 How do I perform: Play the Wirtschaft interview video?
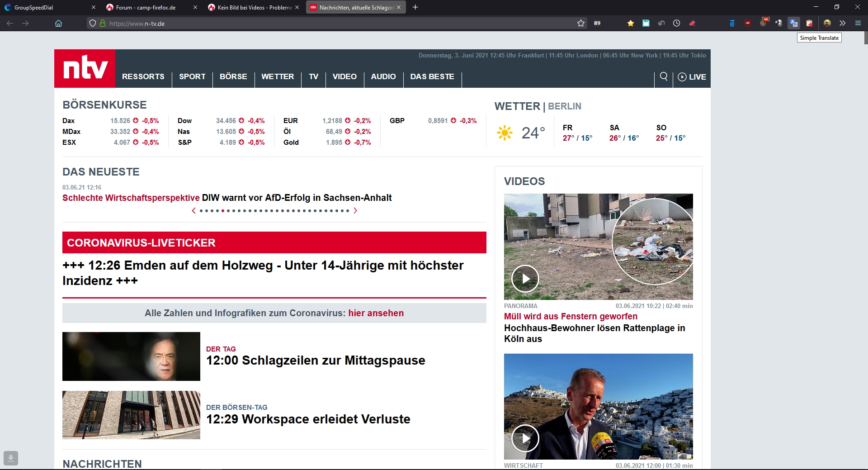[525, 438]
